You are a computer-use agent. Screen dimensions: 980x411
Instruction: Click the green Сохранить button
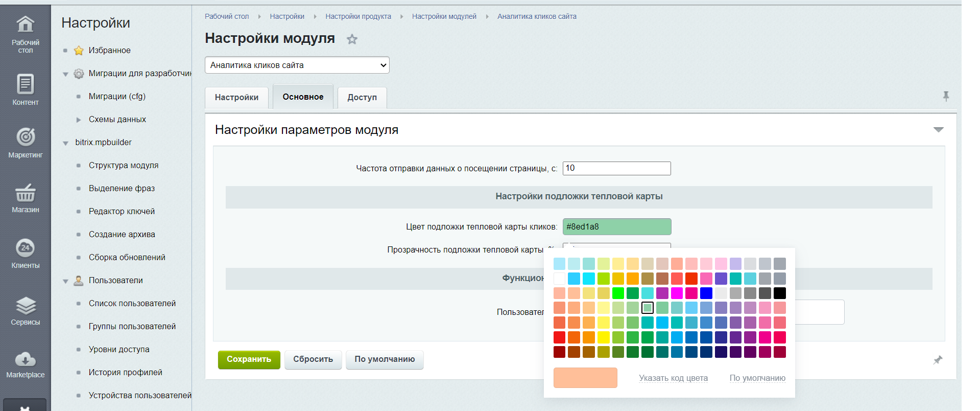point(249,359)
